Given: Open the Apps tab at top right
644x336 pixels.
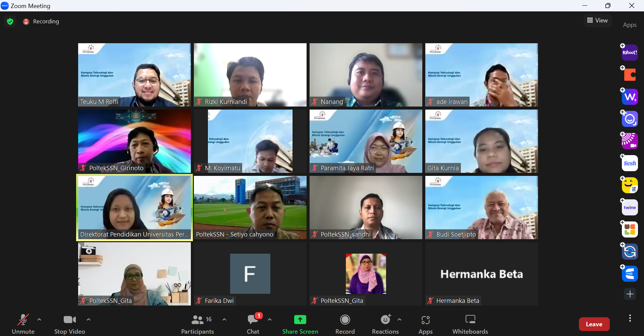Looking at the screenshot, I should 630,25.
